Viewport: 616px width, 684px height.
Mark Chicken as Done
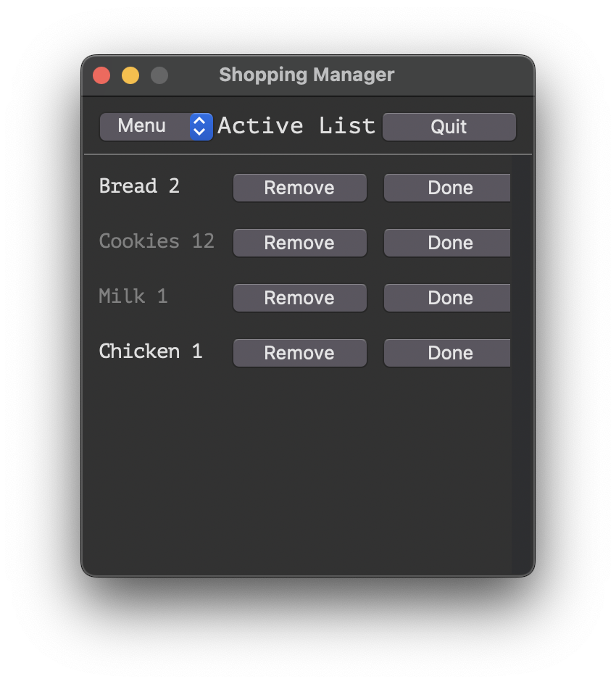[448, 353]
